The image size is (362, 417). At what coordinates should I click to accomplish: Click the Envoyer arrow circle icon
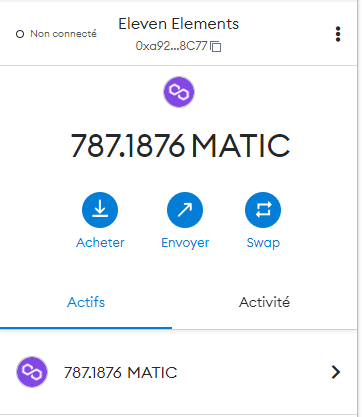click(x=185, y=210)
